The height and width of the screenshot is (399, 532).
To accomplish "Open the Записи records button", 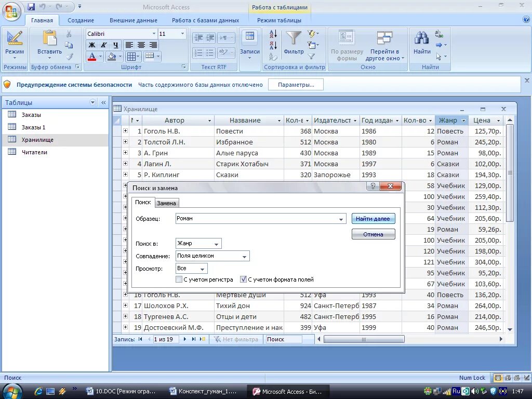I will click(250, 45).
